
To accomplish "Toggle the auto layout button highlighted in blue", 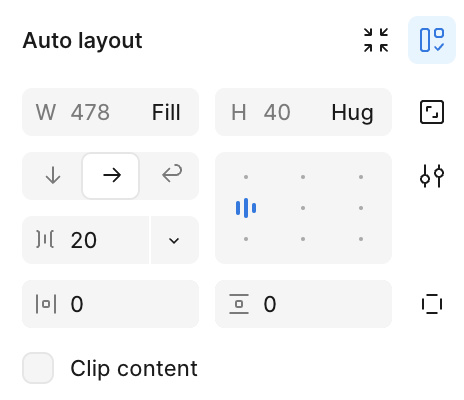I will [x=432, y=40].
